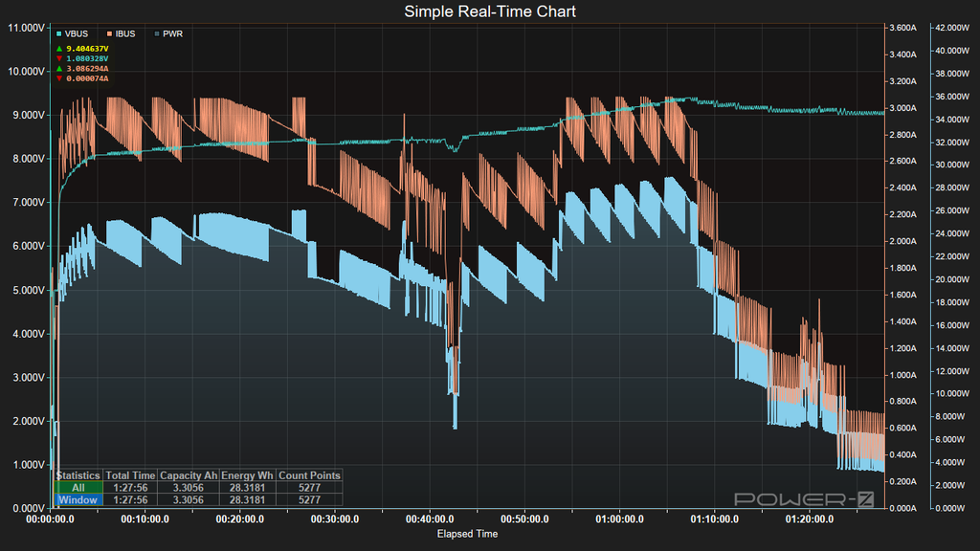Click the Statistics table header cell
The height and width of the screenshot is (551, 980).
point(78,475)
